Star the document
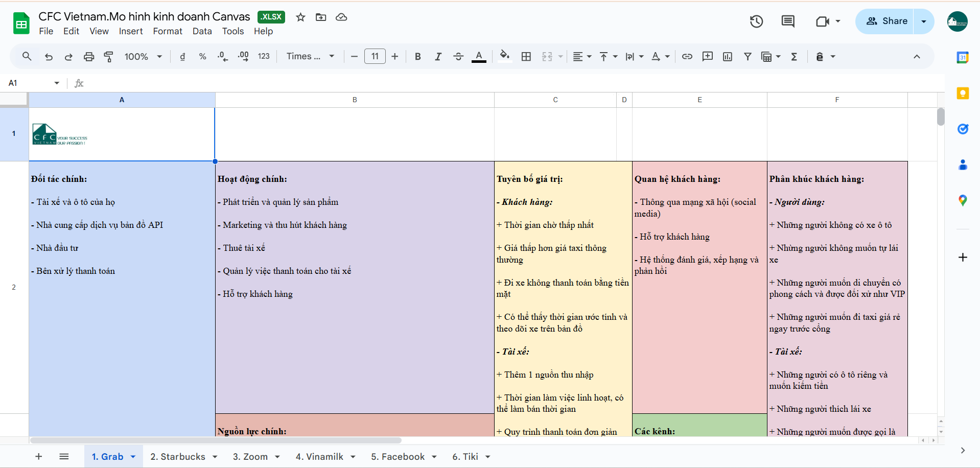The height and width of the screenshot is (468, 980). (x=300, y=17)
